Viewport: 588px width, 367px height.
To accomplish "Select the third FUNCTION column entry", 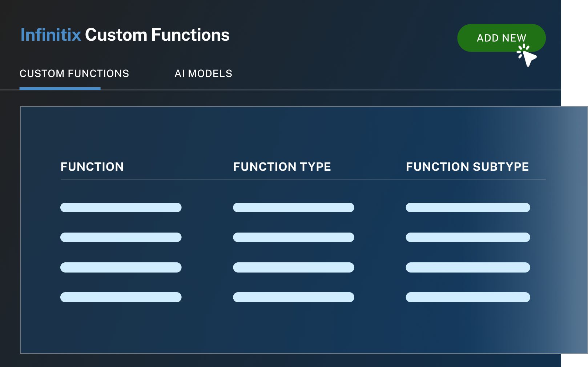I will (121, 267).
